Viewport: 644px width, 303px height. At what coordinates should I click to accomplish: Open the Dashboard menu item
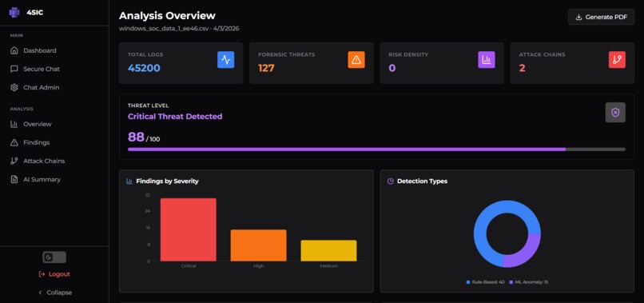[x=54, y=50]
